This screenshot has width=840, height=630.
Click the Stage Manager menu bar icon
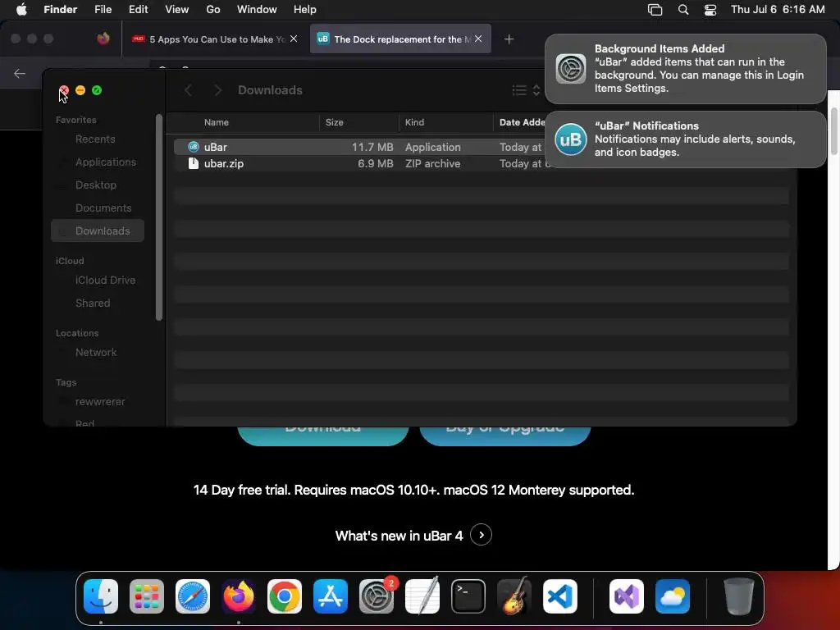(x=655, y=10)
